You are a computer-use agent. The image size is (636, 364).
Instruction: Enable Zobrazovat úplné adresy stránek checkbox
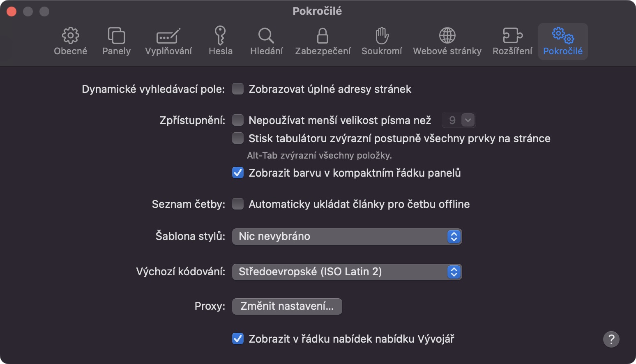[238, 89]
